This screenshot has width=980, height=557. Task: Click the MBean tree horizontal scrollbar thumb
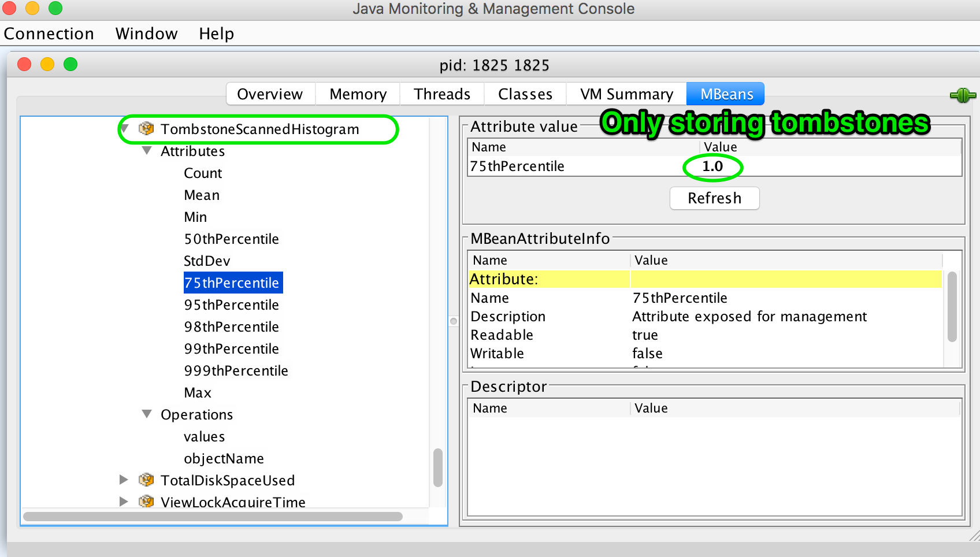pyautogui.click(x=213, y=517)
